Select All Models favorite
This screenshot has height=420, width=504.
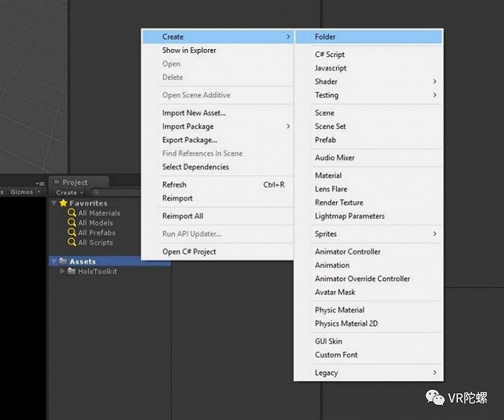pyautogui.click(x=96, y=223)
